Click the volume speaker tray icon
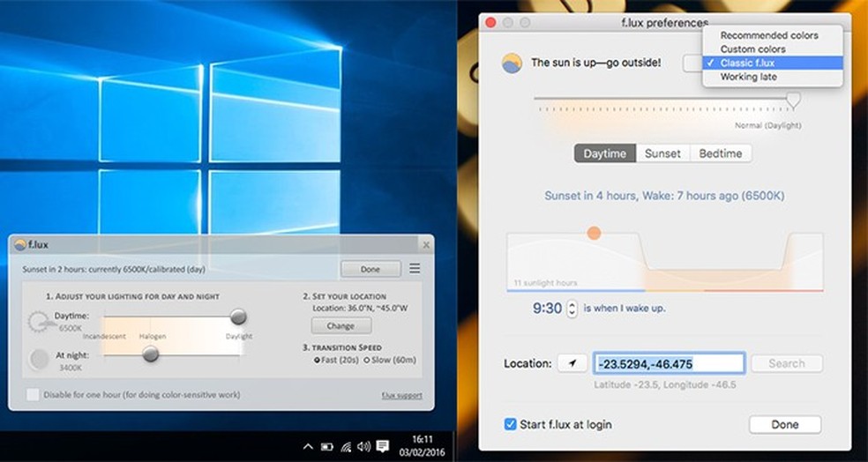The height and width of the screenshot is (462, 868). pos(363,446)
